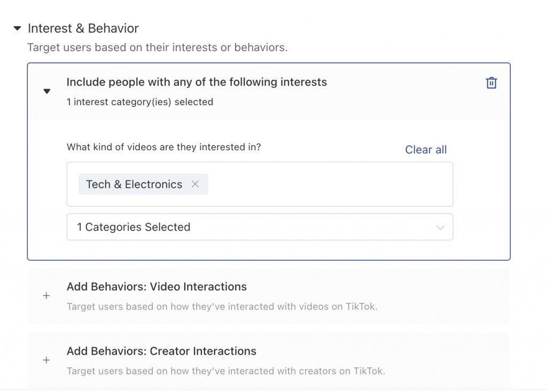Collapse the included interests panel arrow

(47, 91)
